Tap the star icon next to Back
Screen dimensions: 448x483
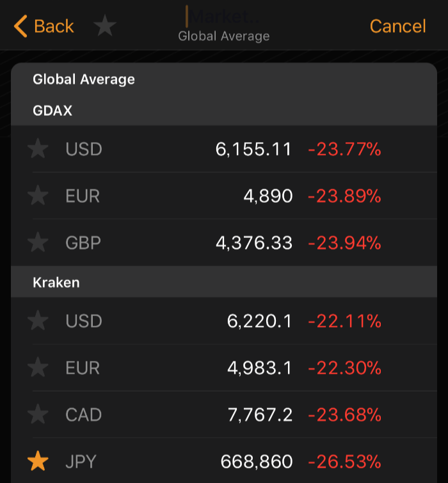coord(105,26)
